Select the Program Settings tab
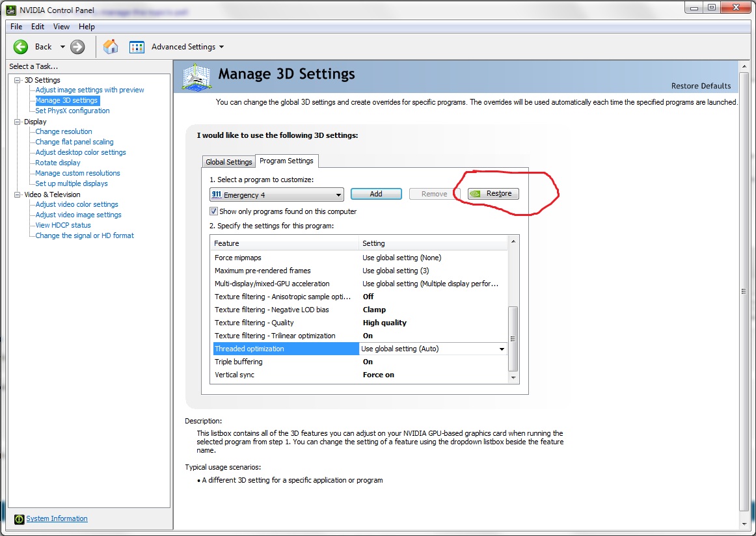Image resolution: width=756 pixels, height=536 pixels. 286,161
